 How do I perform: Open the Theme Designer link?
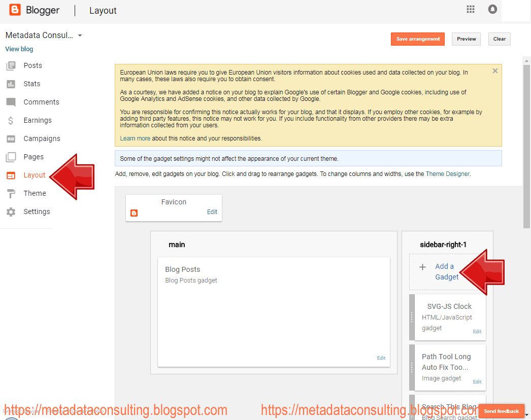click(x=447, y=174)
